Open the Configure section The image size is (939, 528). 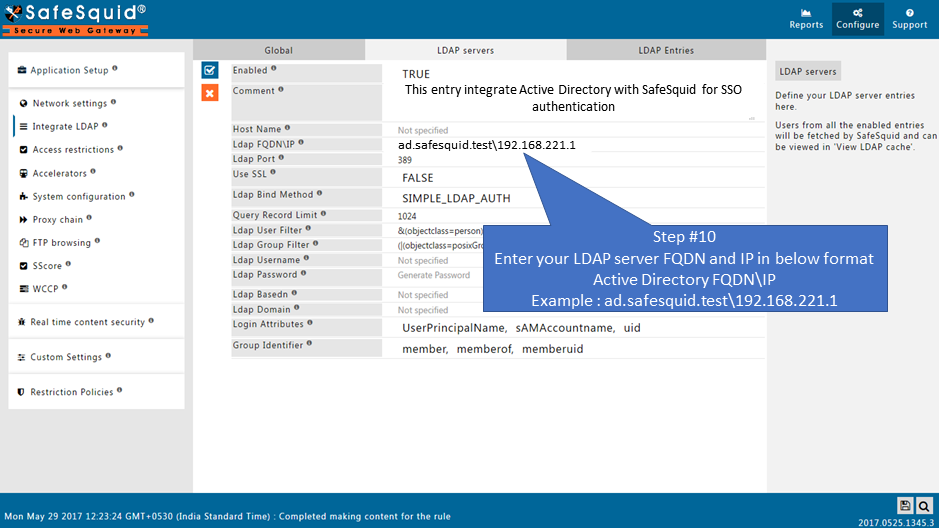click(x=858, y=19)
